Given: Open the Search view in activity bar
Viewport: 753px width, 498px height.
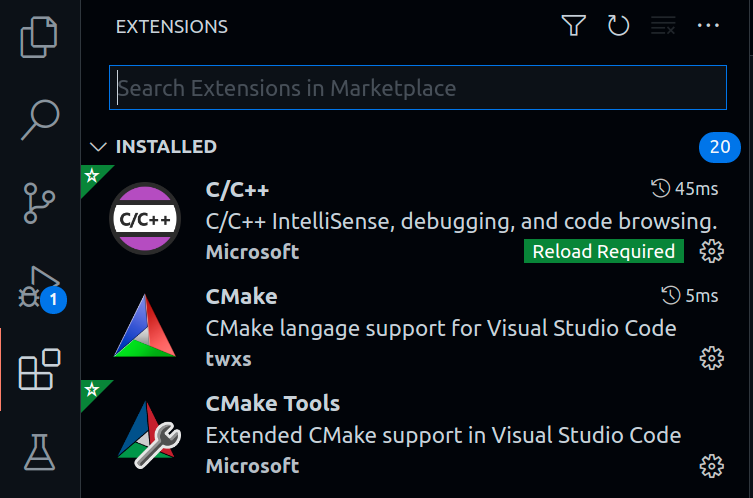Looking at the screenshot, I should (39, 120).
